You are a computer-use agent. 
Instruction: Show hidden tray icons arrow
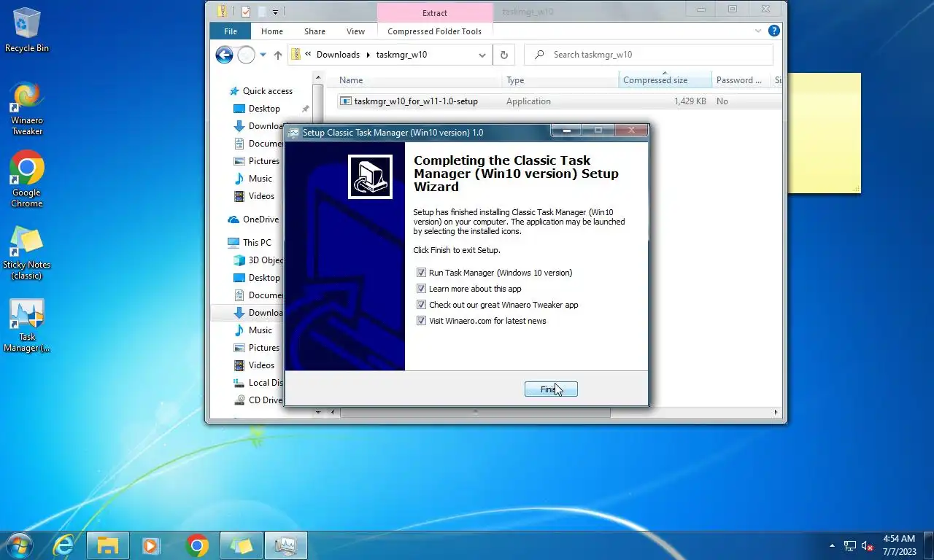pos(832,545)
